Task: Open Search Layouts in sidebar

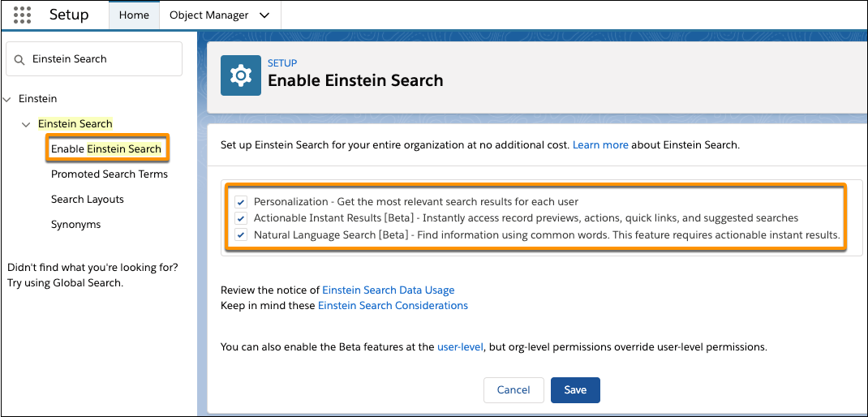Action: point(88,199)
